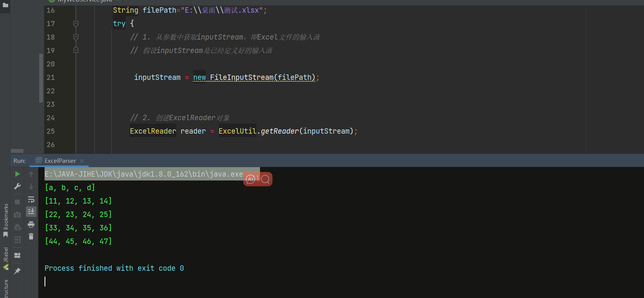Open run configuration via the wrench icon

click(17, 186)
